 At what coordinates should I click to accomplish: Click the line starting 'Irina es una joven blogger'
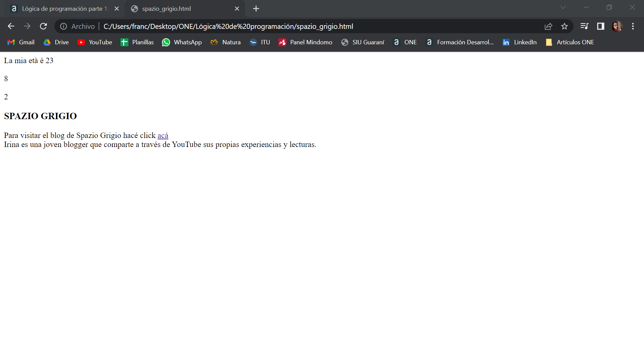tap(160, 145)
